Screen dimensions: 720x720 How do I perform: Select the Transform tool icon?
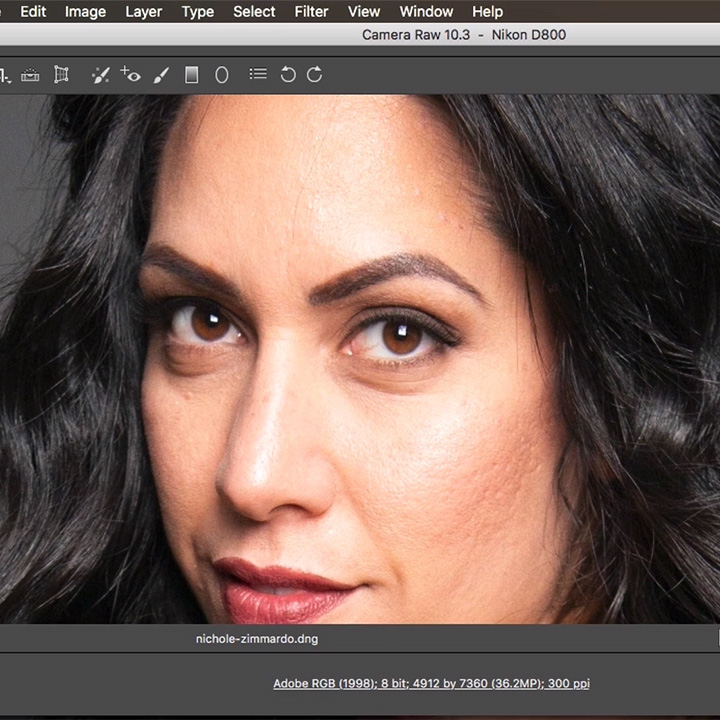pyautogui.click(x=61, y=74)
